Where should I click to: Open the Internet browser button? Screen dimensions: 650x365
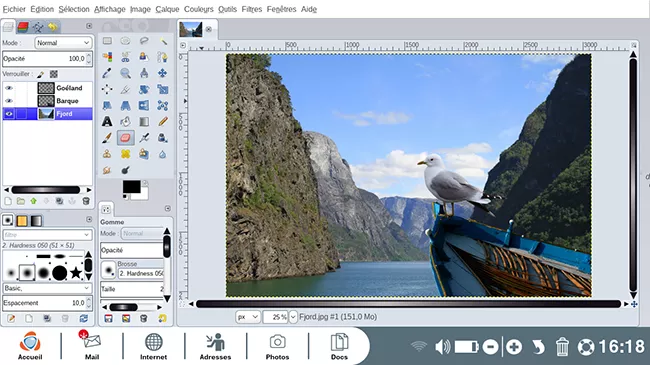pyautogui.click(x=153, y=346)
